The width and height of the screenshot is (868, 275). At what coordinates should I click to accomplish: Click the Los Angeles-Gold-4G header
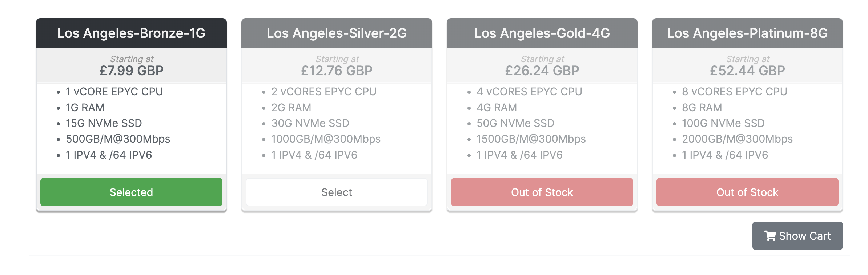click(542, 33)
